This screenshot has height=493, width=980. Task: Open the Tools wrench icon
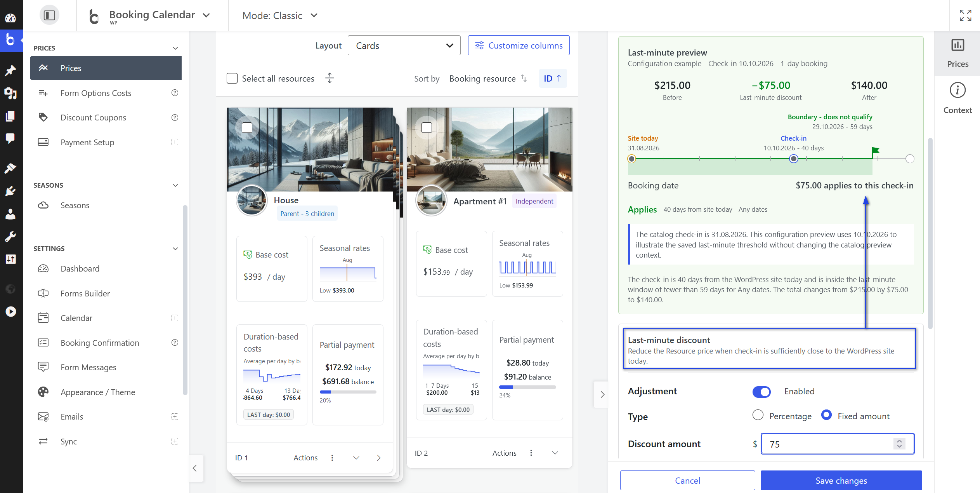(x=10, y=236)
